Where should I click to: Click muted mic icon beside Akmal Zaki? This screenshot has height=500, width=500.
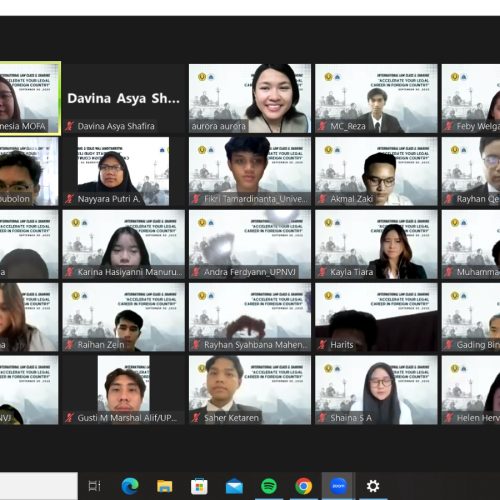[322, 199]
